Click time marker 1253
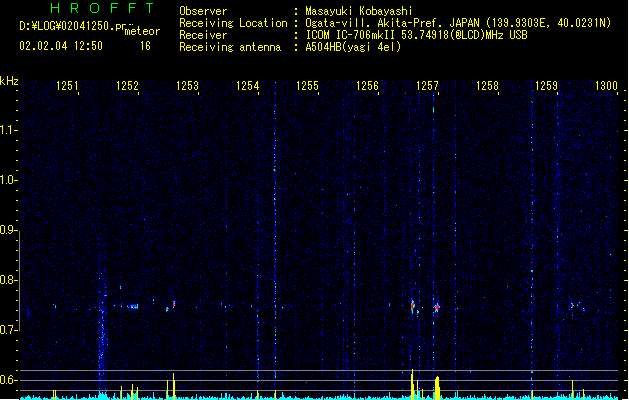The image size is (629, 400). click(x=187, y=85)
